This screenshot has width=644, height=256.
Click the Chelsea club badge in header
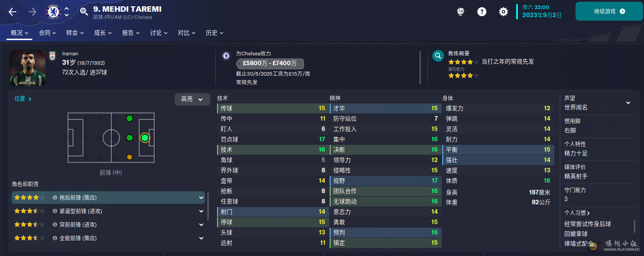pyautogui.click(x=53, y=12)
